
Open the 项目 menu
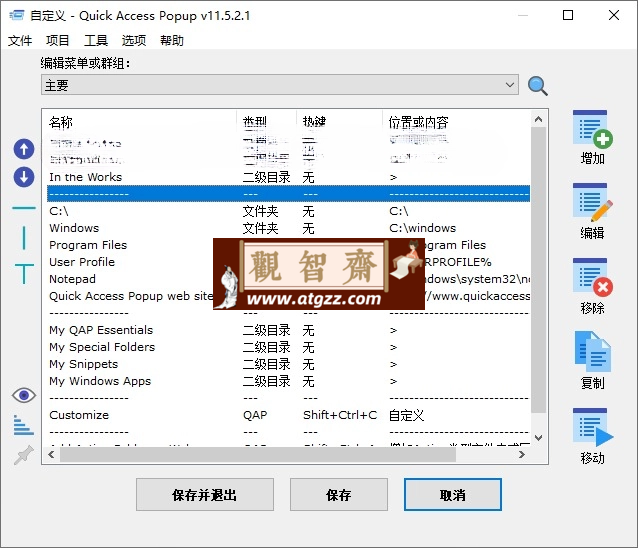pos(58,41)
